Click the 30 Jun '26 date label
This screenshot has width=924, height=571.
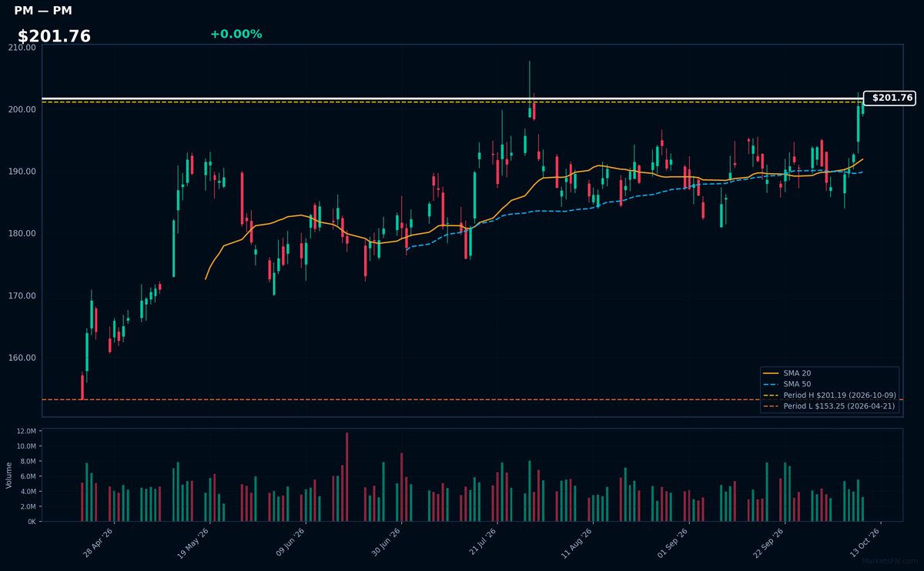point(386,543)
